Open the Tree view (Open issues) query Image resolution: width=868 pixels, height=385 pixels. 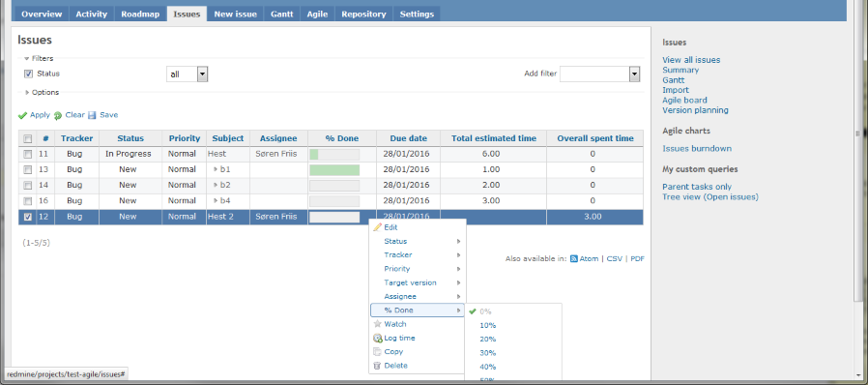(x=710, y=196)
